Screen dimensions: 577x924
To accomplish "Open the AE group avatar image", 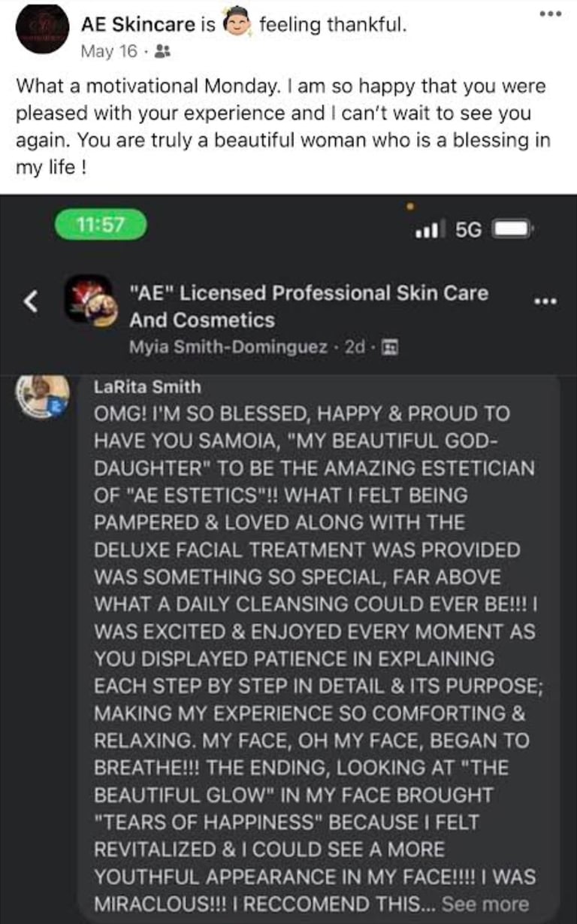I will 91,300.
